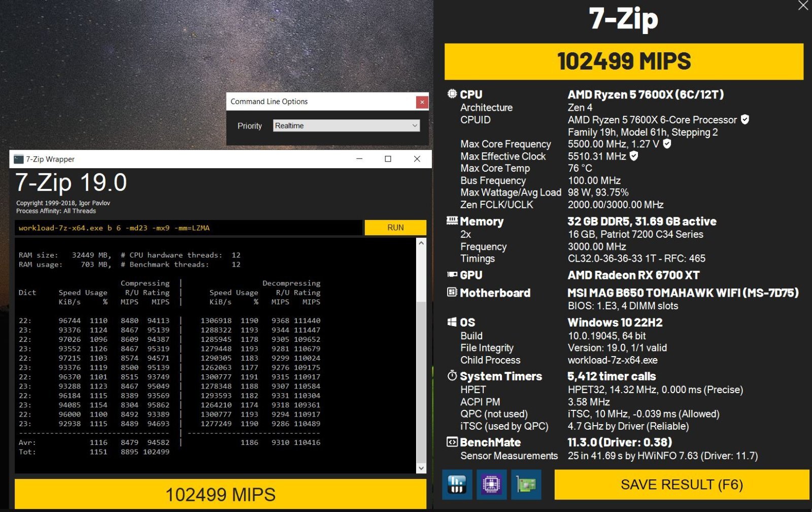Click the large 102499 MIPS score banner
The height and width of the screenshot is (512, 812).
pos(624,61)
